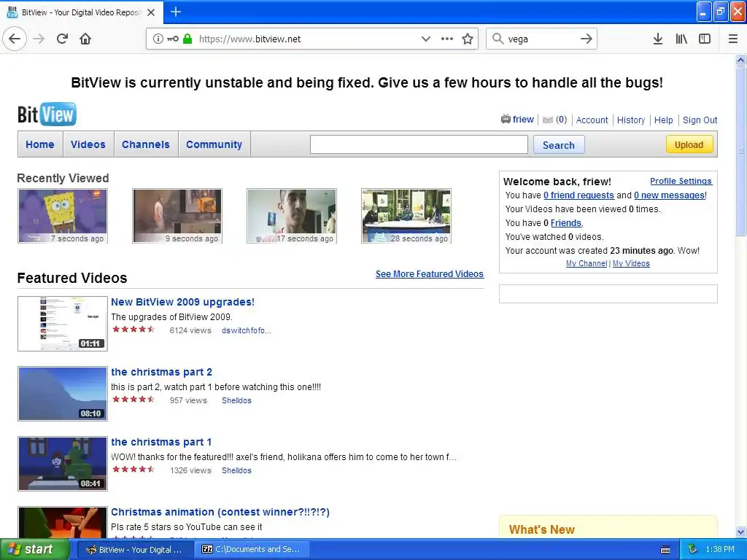
Task: Open the Help link
Action: click(x=664, y=120)
